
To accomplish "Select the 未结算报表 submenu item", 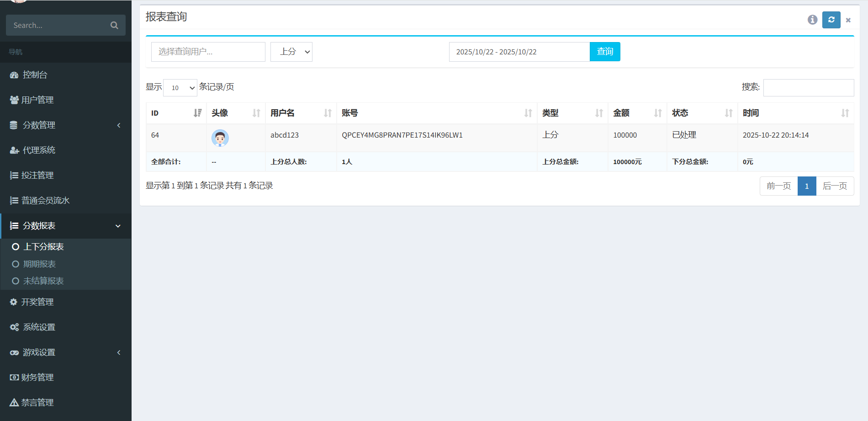I will click(x=43, y=281).
